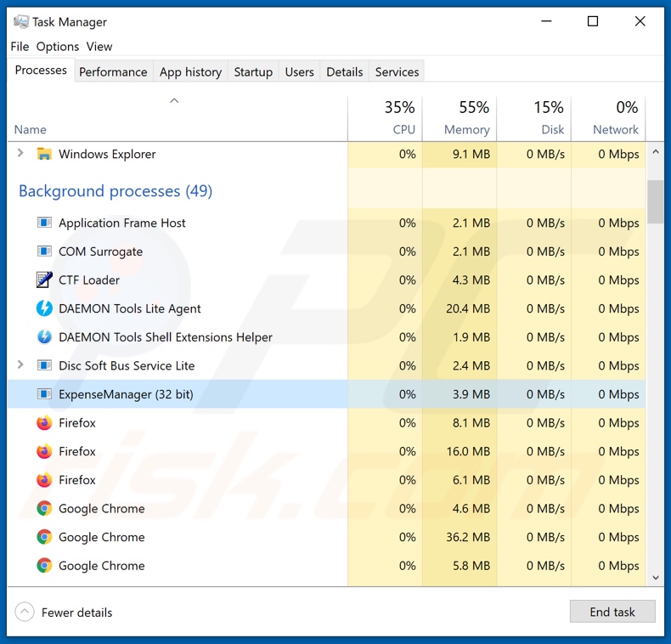The image size is (671, 644).
Task: Click the Disc Soft Bus Service Lite icon
Action: pos(44,365)
